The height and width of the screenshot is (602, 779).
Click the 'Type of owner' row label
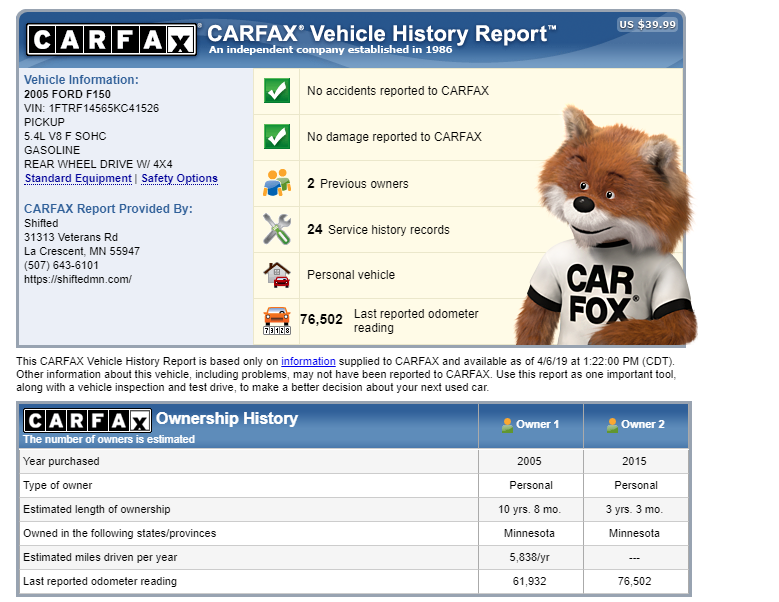(58, 485)
